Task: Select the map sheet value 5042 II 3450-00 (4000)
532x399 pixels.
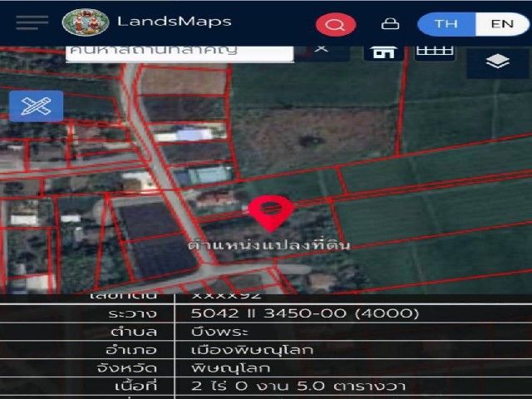Action: pyautogui.click(x=305, y=313)
